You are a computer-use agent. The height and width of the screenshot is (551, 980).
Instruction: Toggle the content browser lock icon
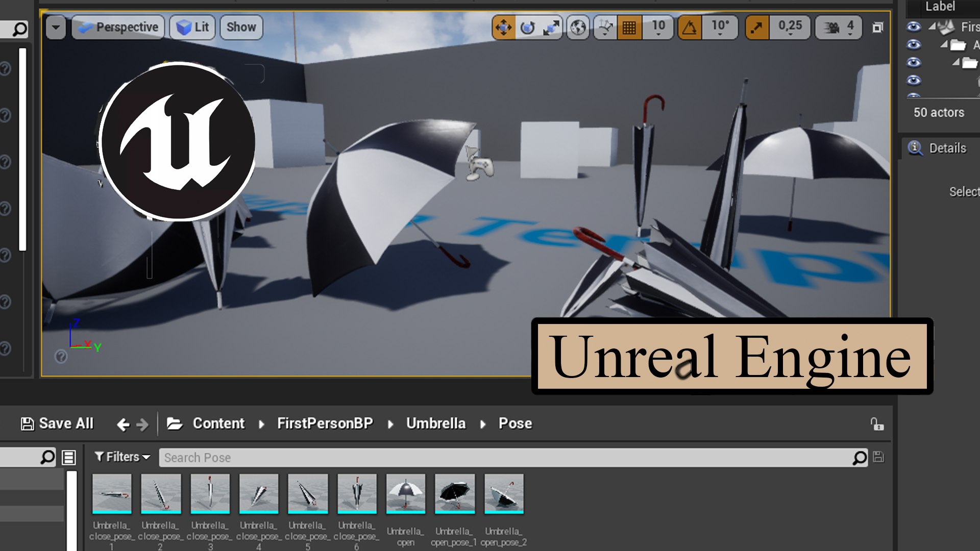pos(876,424)
